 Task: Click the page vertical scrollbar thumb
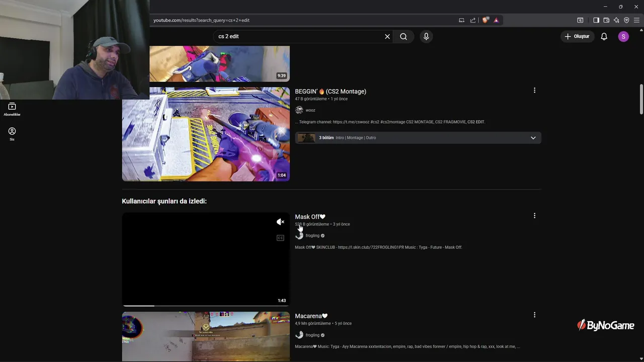click(641, 99)
